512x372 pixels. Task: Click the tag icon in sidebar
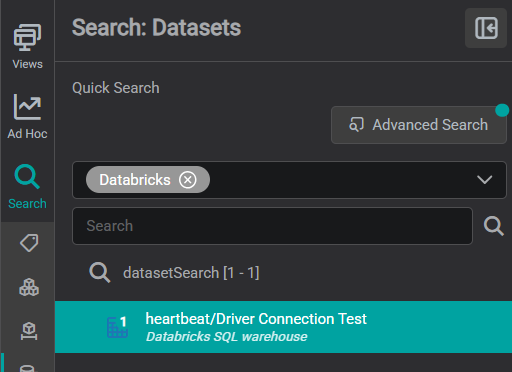pyautogui.click(x=29, y=243)
